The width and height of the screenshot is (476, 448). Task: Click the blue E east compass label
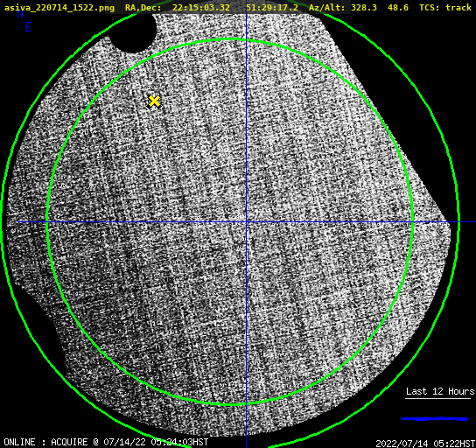(x=29, y=28)
